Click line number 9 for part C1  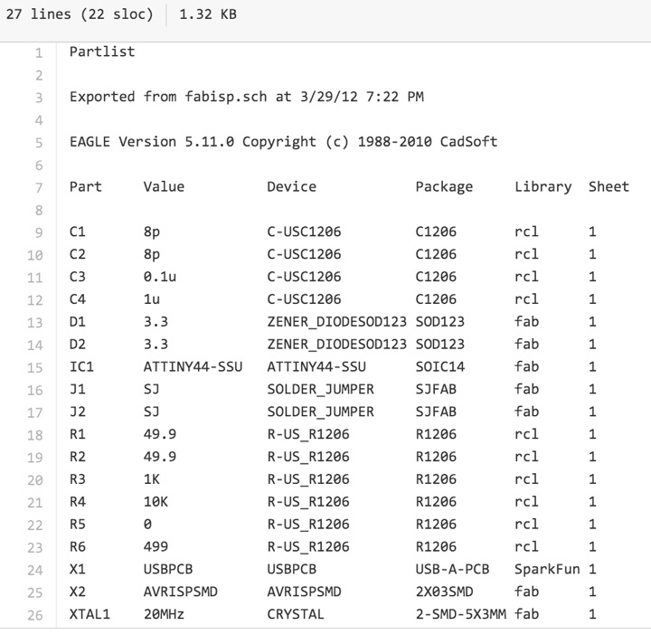(39, 232)
